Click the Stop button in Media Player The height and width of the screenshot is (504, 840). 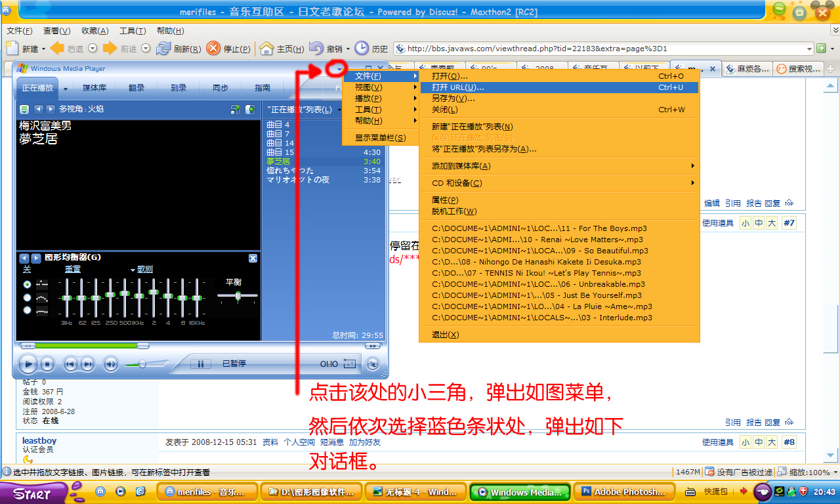point(47,364)
